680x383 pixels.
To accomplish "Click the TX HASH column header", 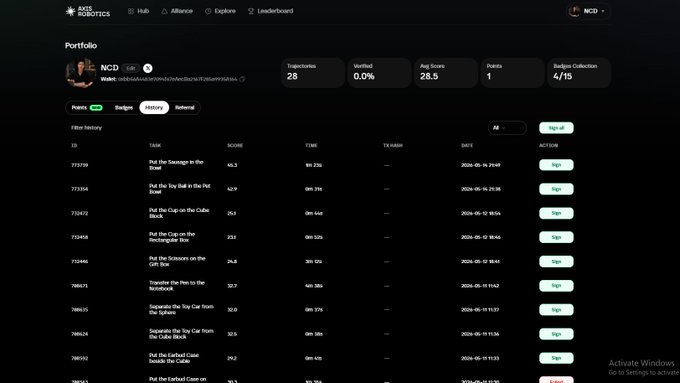I will click(393, 145).
